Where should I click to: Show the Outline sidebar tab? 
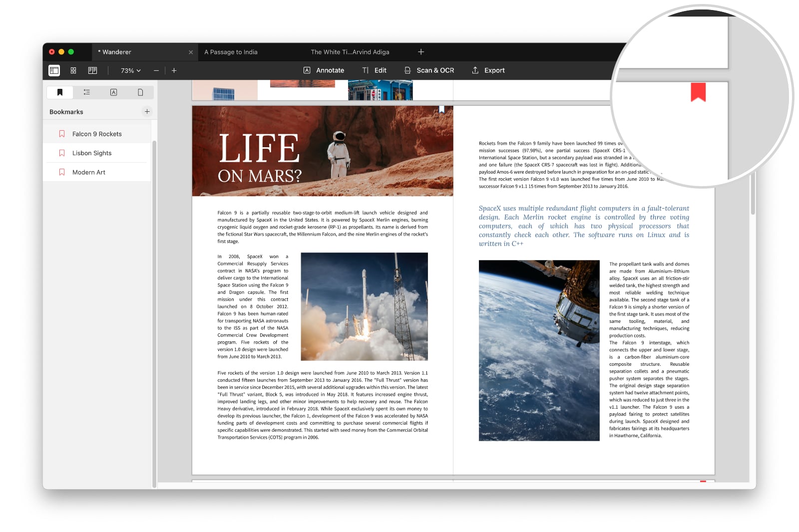point(87,92)
